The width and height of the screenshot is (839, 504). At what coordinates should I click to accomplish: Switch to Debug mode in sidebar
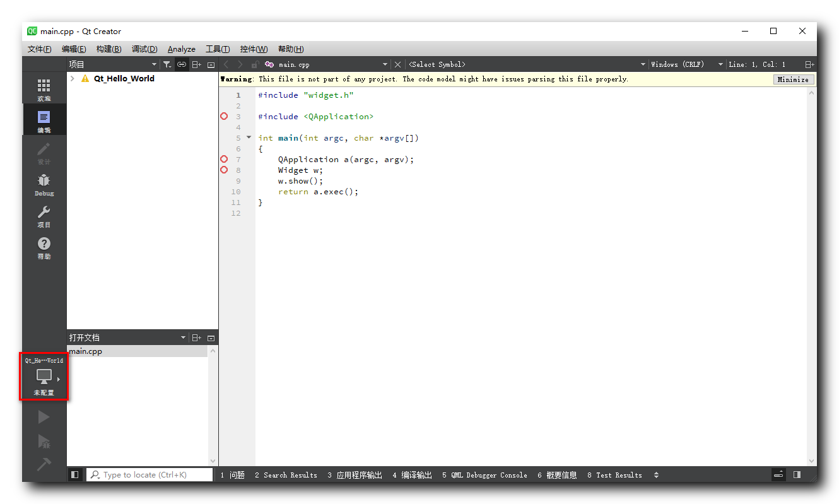pyautogui.click(x=44, y=184)
